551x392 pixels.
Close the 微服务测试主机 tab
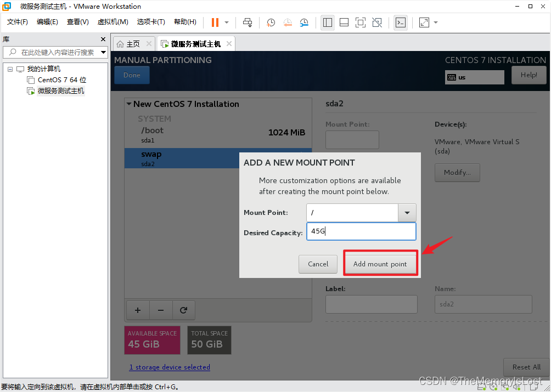229,44
